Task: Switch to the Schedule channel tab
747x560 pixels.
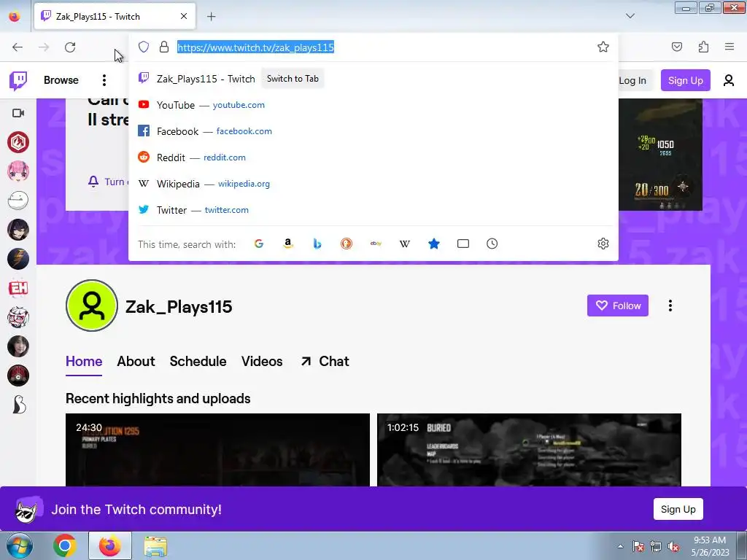Action: (x=198, y=362)
